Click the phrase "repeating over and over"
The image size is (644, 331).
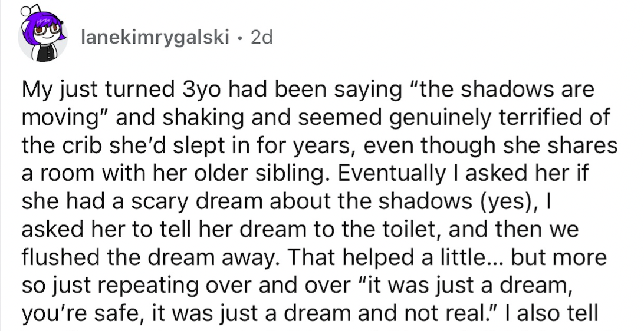point(192,285)
